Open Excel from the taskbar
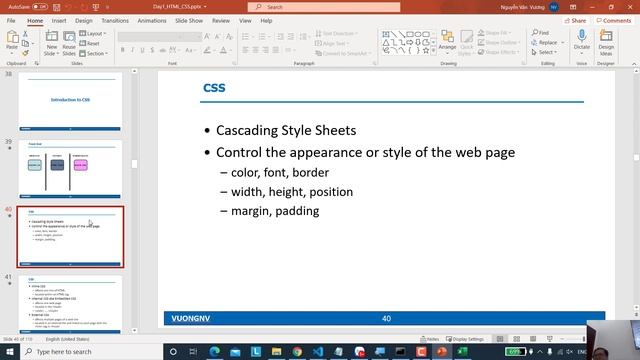The height and width of the screenshot is (360, 640). point(462,351)
